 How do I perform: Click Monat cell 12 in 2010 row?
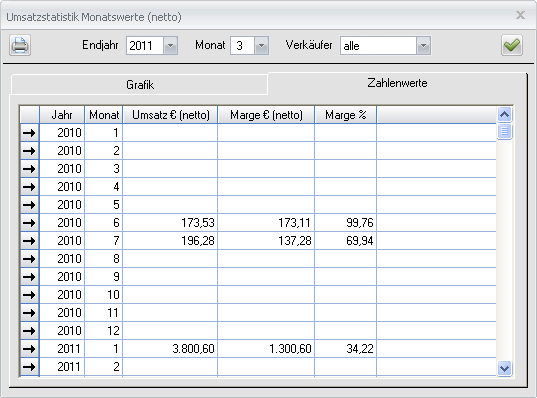click(x=104, y=331)
